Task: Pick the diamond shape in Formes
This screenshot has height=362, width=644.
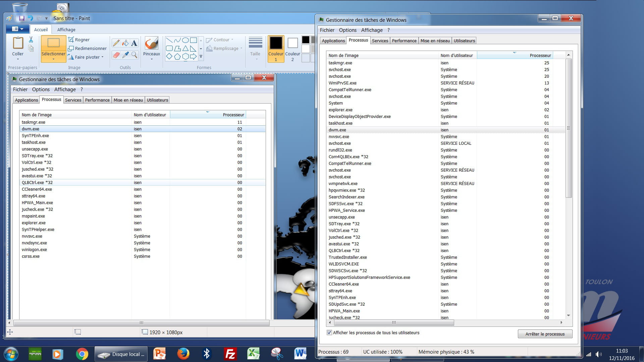Action: [169, 56]
